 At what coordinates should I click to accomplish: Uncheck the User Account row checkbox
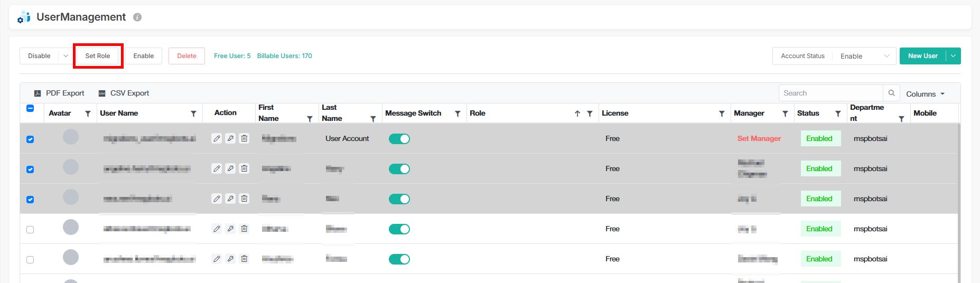(x=30, y=139)
